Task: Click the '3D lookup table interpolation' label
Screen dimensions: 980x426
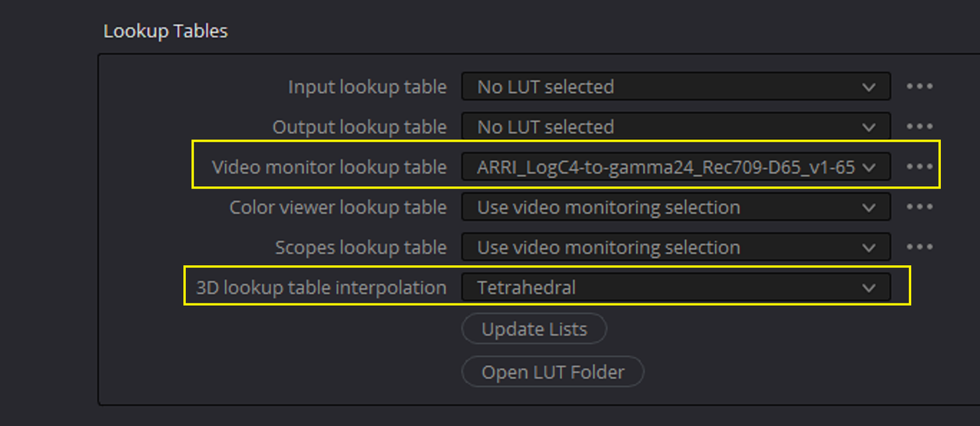Action: click(x=322, y=287)
